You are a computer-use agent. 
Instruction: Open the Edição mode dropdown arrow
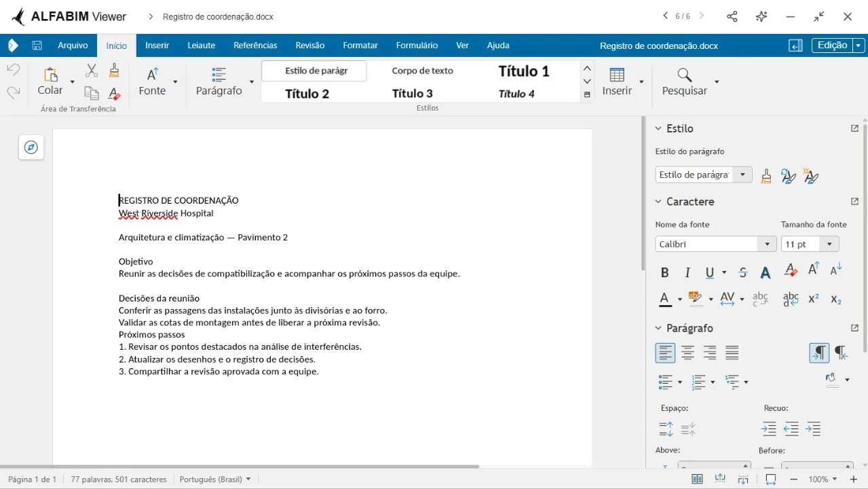pos(858,46)
